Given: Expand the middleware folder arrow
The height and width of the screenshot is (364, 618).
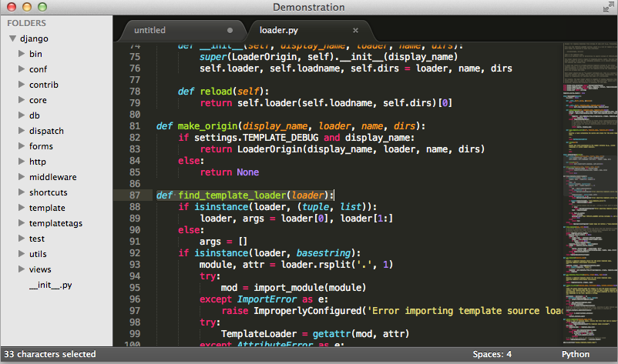Looking at the screenshot, I should point(22,177).
